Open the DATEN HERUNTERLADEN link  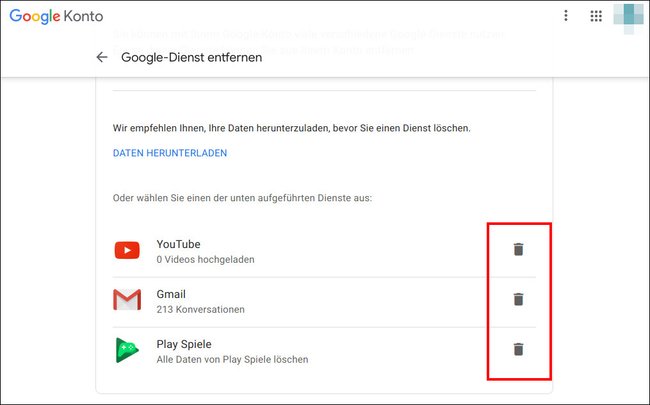click(x=170, y=153)
